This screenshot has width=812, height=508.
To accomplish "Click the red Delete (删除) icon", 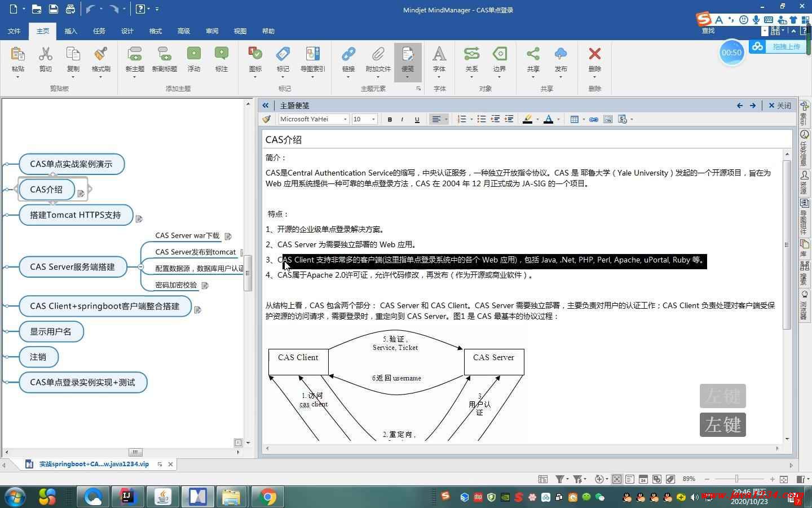I will [x=594, y=54].
